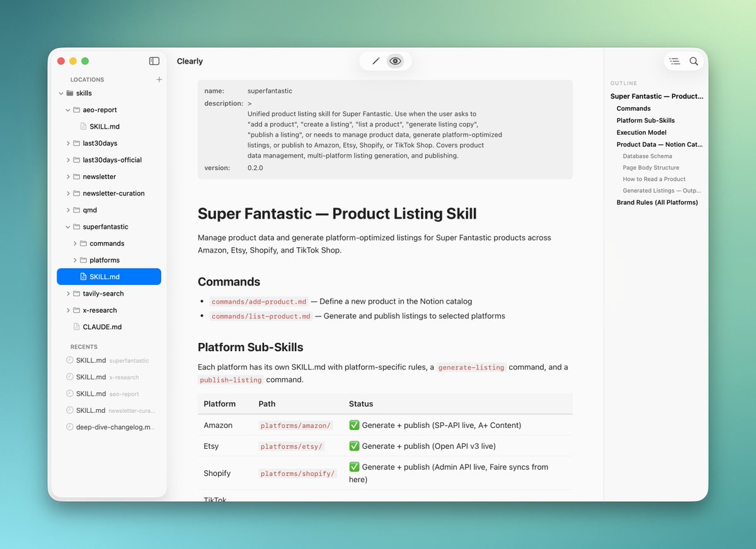This screenshot has height=549, width=756.
Task: Jump to Database Schema in outline
Action: pyautogui.click(x=648, y=156)
